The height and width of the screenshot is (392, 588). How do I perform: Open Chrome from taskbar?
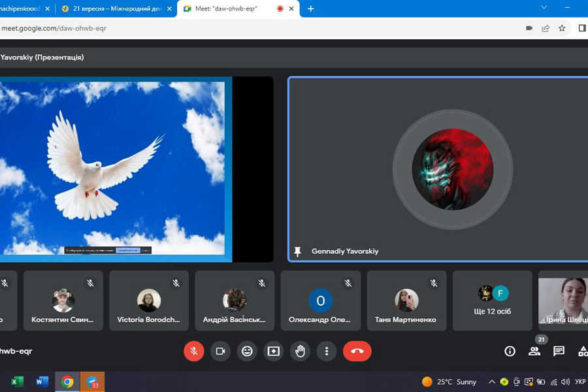pyautogui.click(x=67, y=382)
